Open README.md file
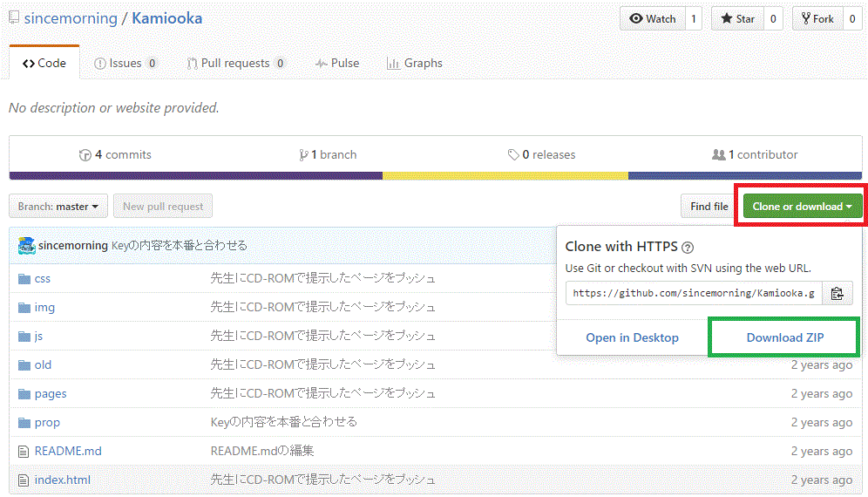The image size is (868, 497). (68, 451)
